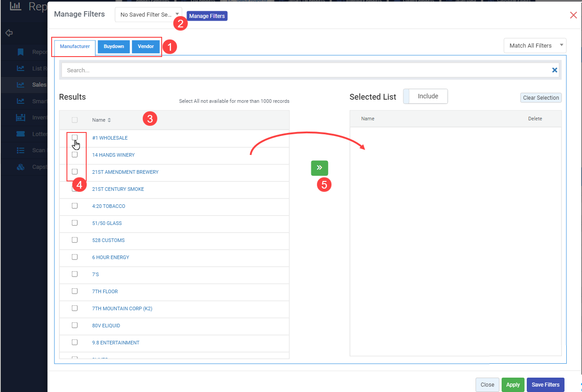Viewport: 582px width, 392px height.
Task: Click the bar chart logo beside Reports title
Action: tap(16, 6)
